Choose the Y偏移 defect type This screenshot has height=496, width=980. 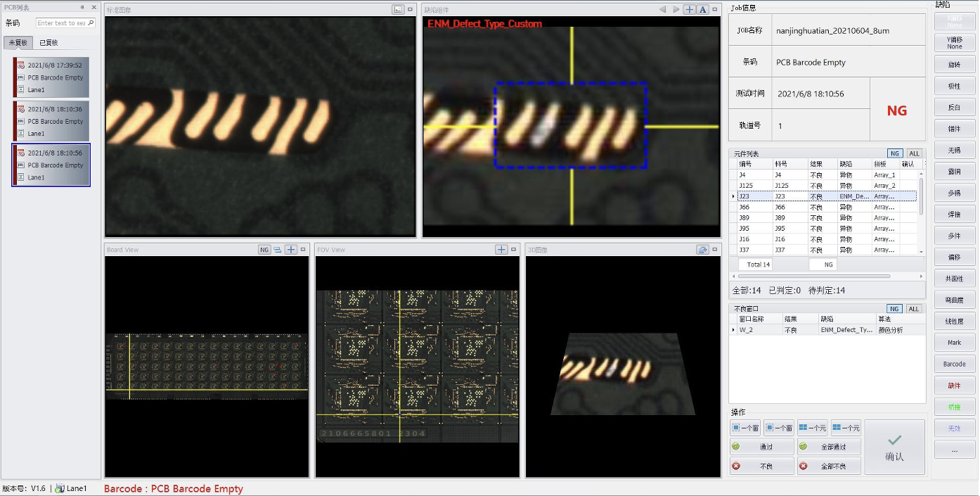pos(954,43)
